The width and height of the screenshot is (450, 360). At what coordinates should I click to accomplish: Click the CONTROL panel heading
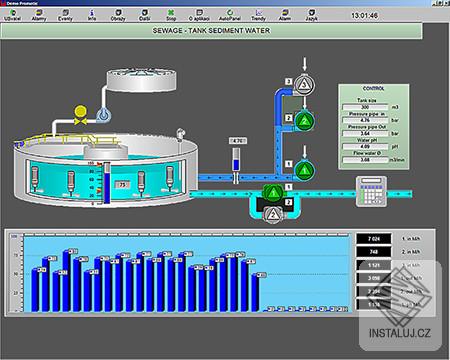tap(373, 88)
